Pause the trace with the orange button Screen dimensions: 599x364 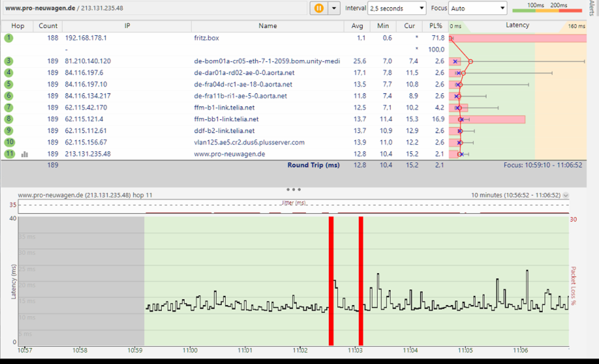[x=319, y=8]
